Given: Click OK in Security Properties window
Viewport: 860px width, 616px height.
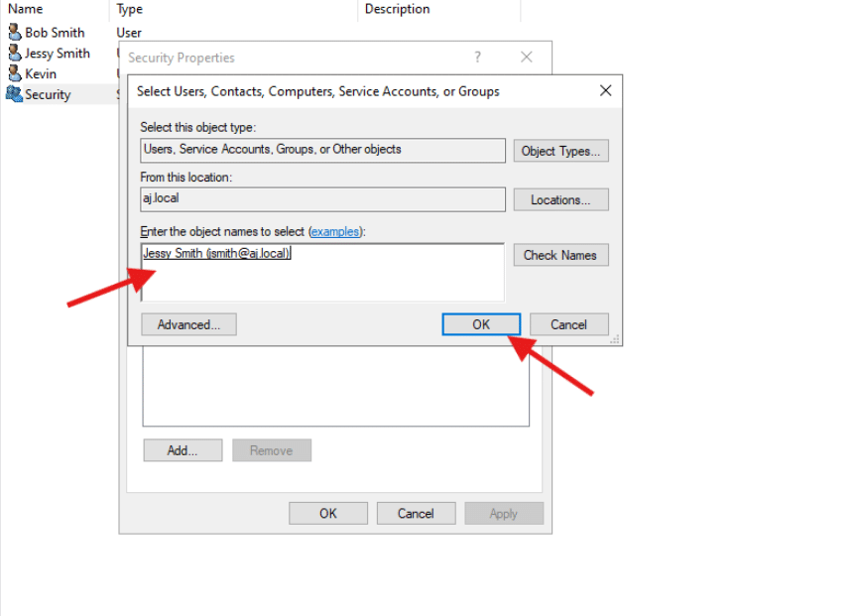Looking at the screenshot, I should [x=328, y=513].
